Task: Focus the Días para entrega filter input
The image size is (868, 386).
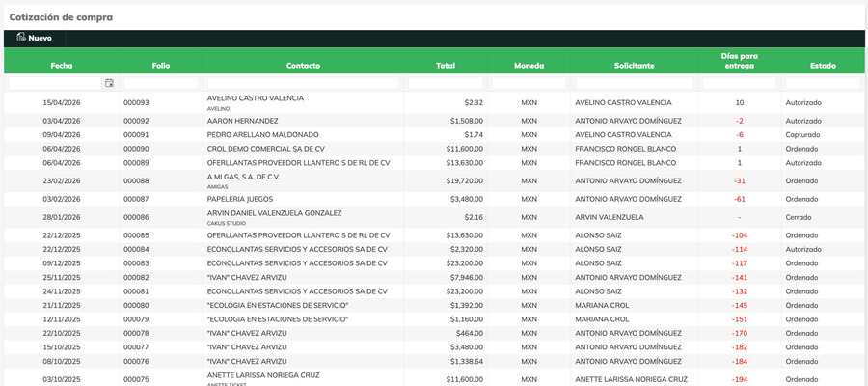Action: (x=740, y=83)
